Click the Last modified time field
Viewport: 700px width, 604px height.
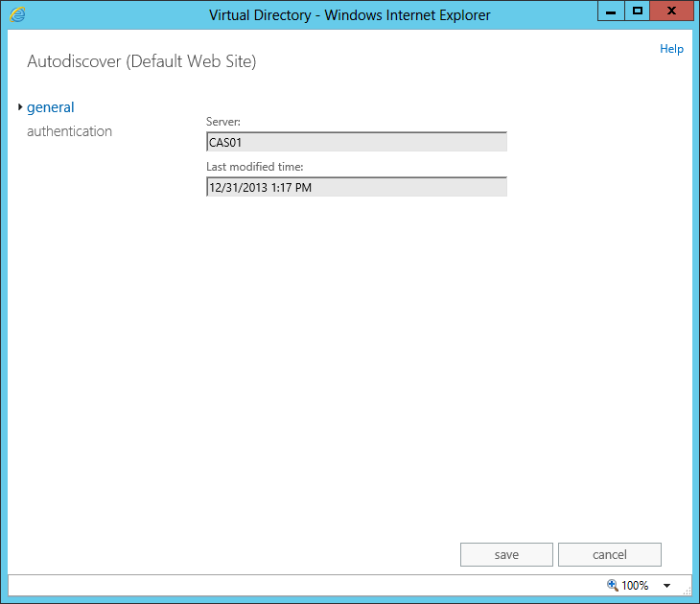click(356, 188)
